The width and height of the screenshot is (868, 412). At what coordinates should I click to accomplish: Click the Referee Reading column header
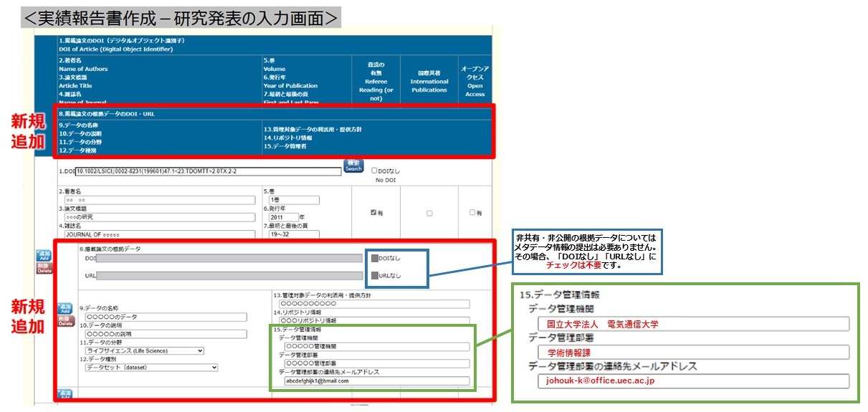[376, 81]
